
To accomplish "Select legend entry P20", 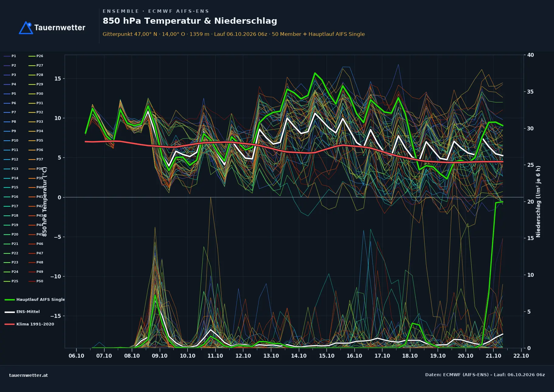I will coord(11,234).
